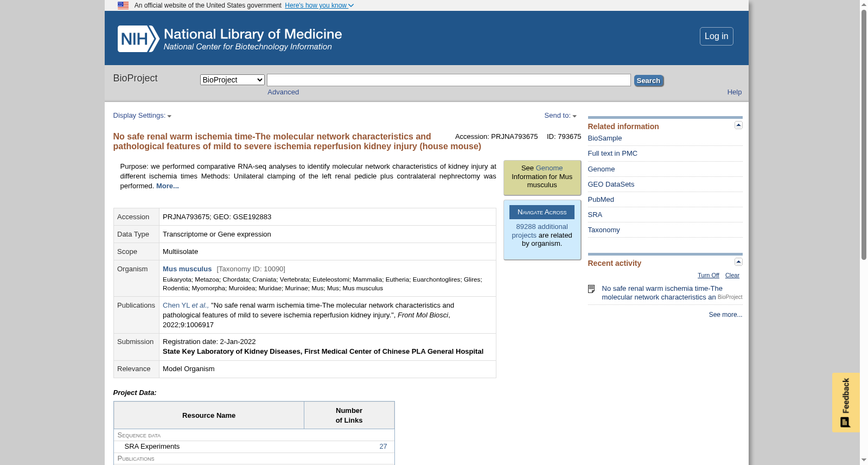The image size is (868, 465).
Task: Click the "Multiisolate" scope value
Action: pyautogui.click(x=180, y=252)
